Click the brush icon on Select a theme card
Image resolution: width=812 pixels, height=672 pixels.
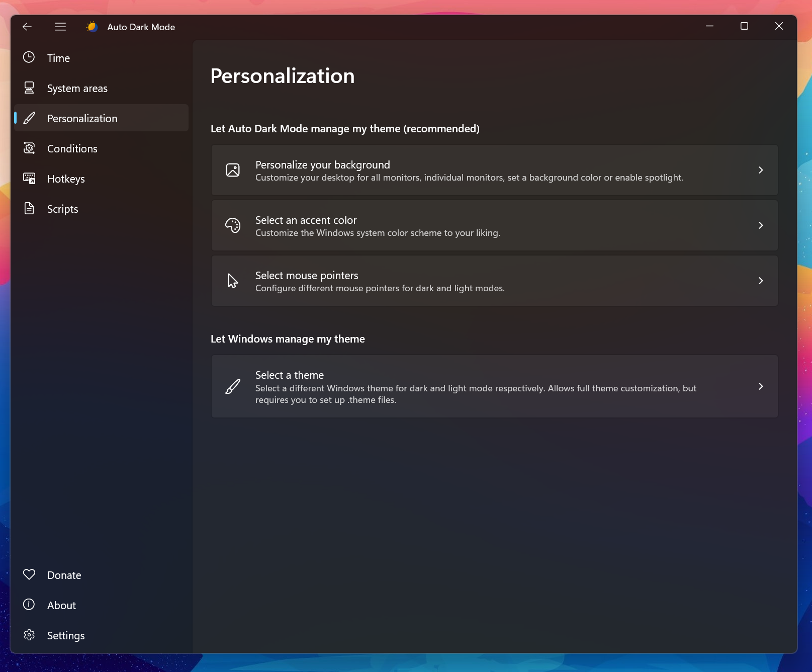(233, 386)
